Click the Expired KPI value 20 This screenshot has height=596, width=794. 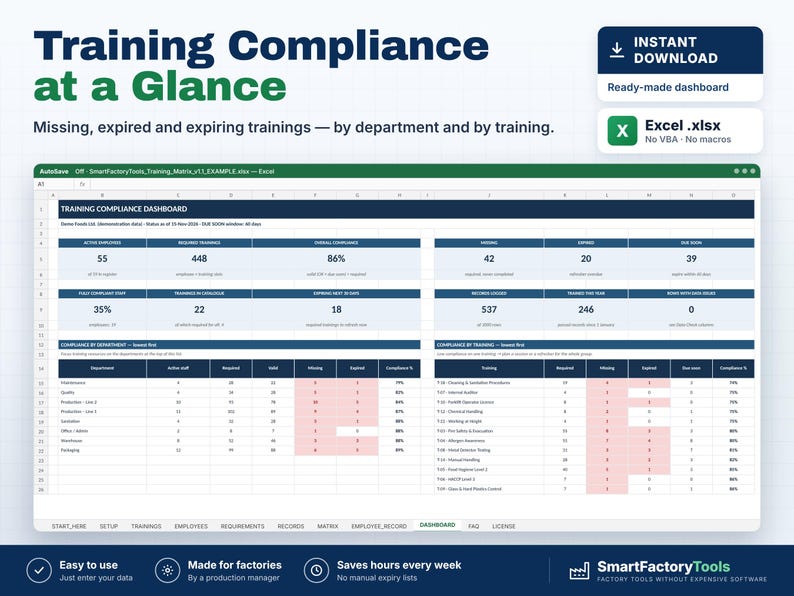(586, 259)
